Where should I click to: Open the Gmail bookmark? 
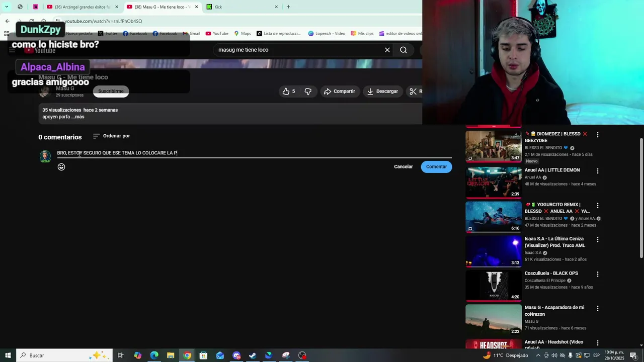coord(191,34)
